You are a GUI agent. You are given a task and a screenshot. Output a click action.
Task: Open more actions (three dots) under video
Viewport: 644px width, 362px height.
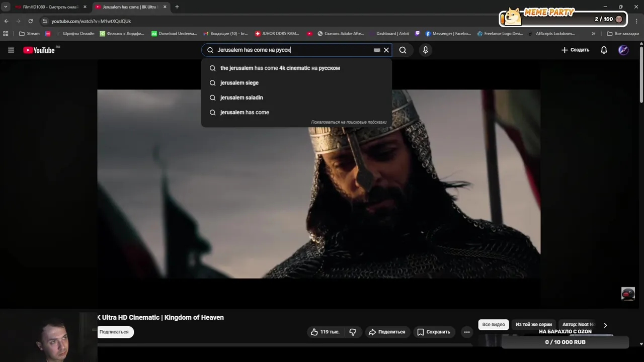click(x=467, y=332)
